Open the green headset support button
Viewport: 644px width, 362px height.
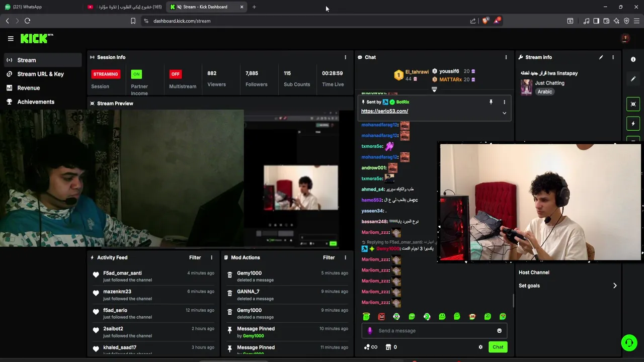[629, 343]
